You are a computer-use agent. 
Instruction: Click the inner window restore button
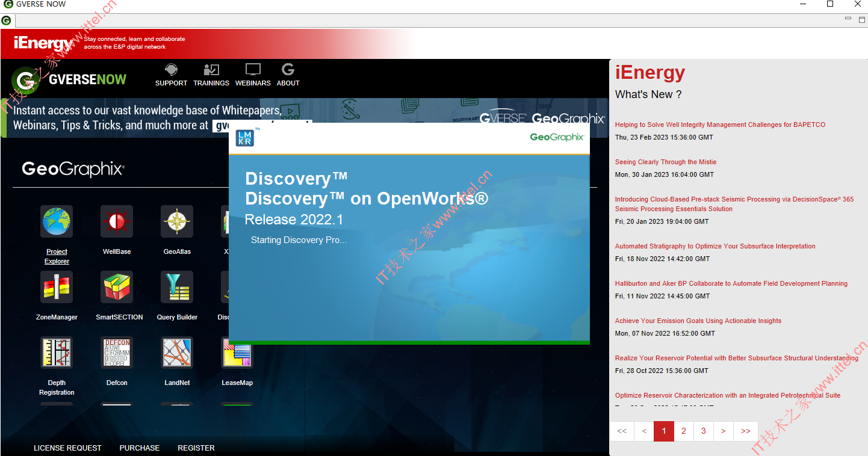[x=861, y=19]
